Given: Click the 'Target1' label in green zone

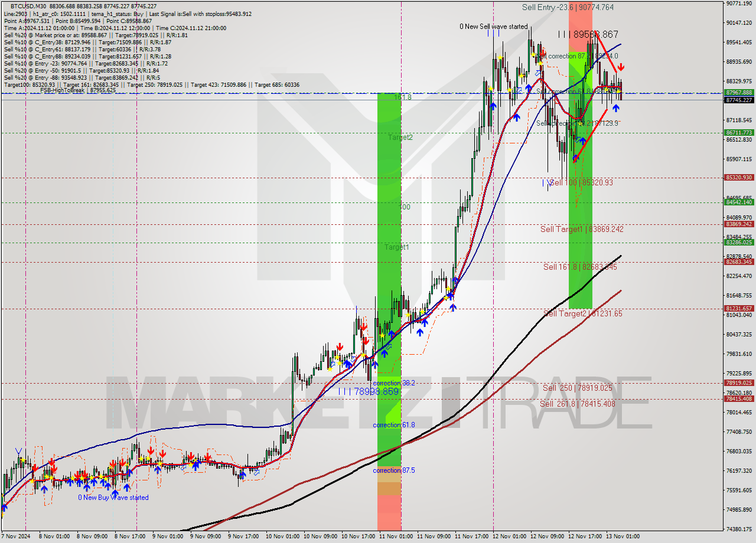Looking at the screenshot, I should point(396,247).
